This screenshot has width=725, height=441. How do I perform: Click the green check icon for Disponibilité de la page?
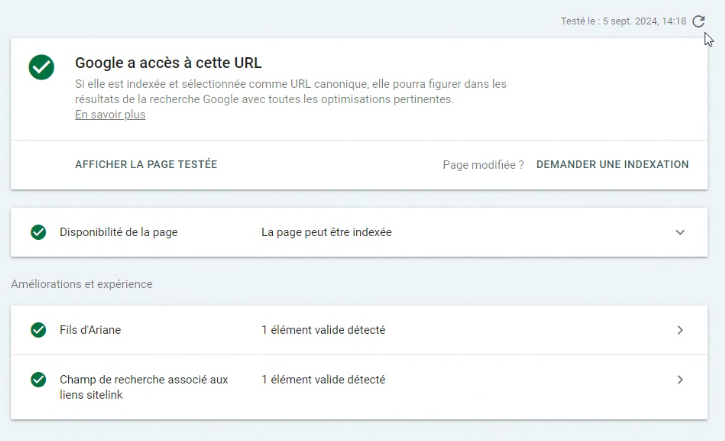pos(38,232)
